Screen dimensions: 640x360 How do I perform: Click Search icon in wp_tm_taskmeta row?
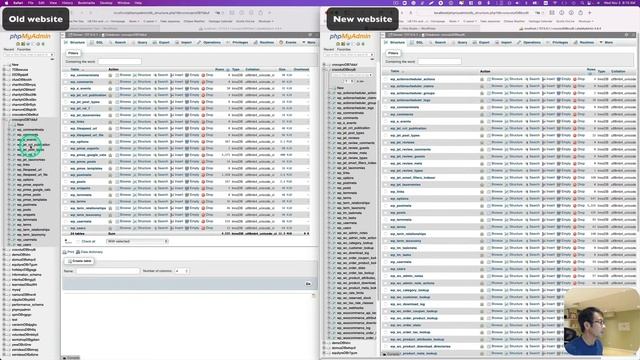(x=527, y=248)
